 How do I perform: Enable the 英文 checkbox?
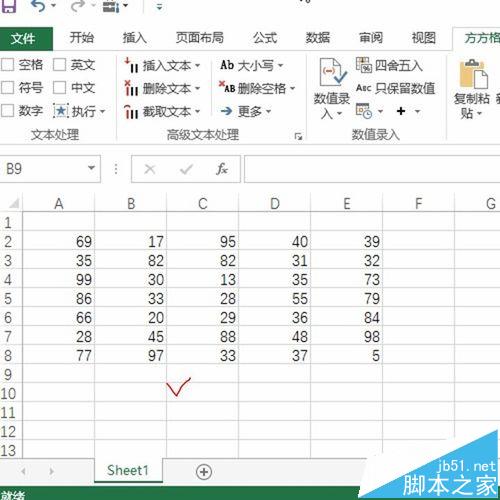tap(59, 65)
